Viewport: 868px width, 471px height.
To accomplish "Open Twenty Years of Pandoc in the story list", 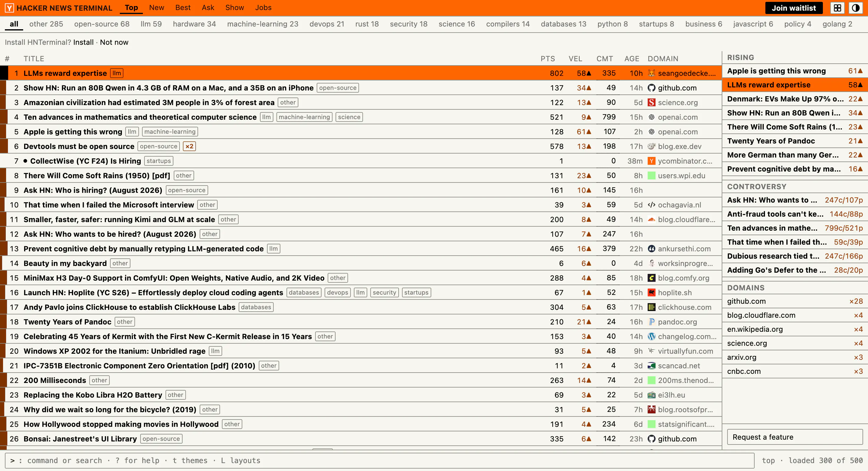I will click(67, 322).
